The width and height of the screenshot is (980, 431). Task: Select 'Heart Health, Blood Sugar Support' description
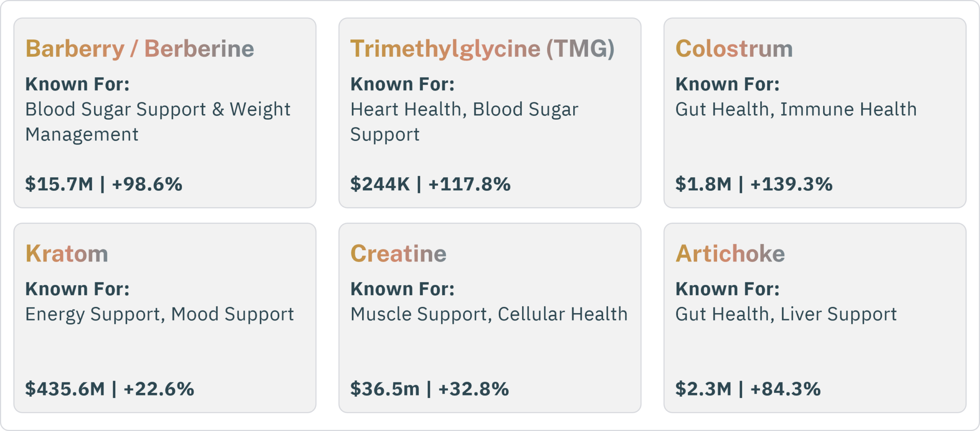464,122
